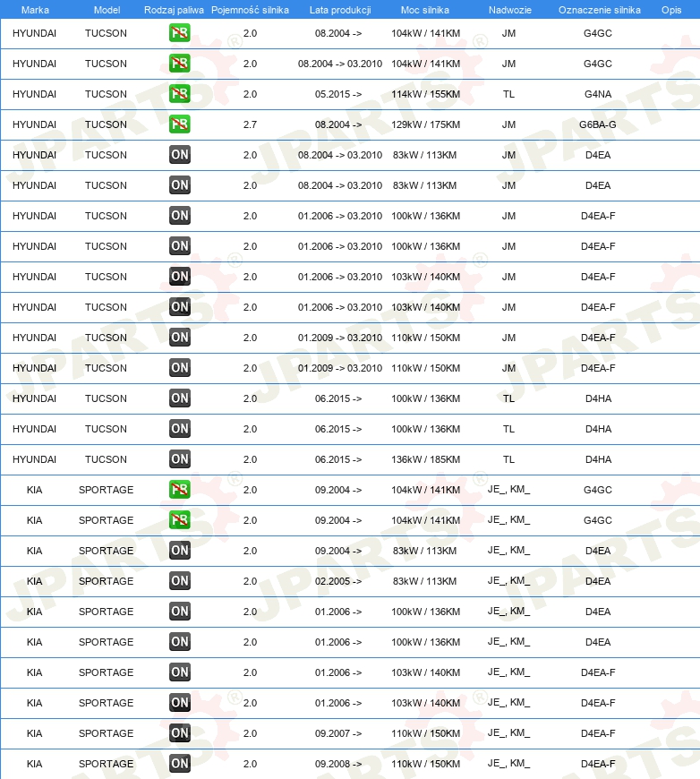Click the petrol fuel icon in the G6BA-G row
This screenshot has width=700, height=779.
click(179, 124)
